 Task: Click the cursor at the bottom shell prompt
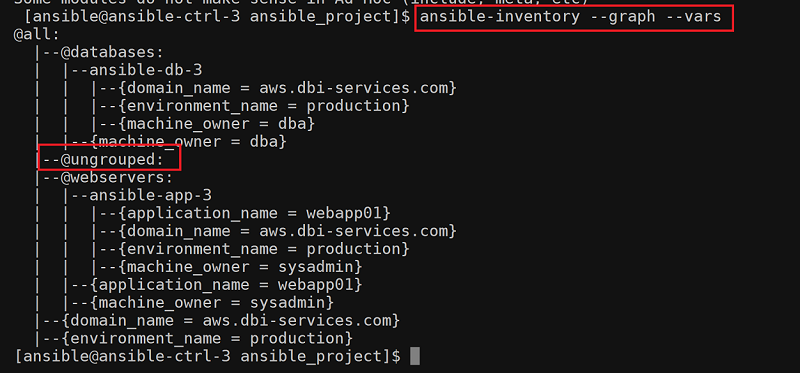pyautogui.click(x=415, y=356)
